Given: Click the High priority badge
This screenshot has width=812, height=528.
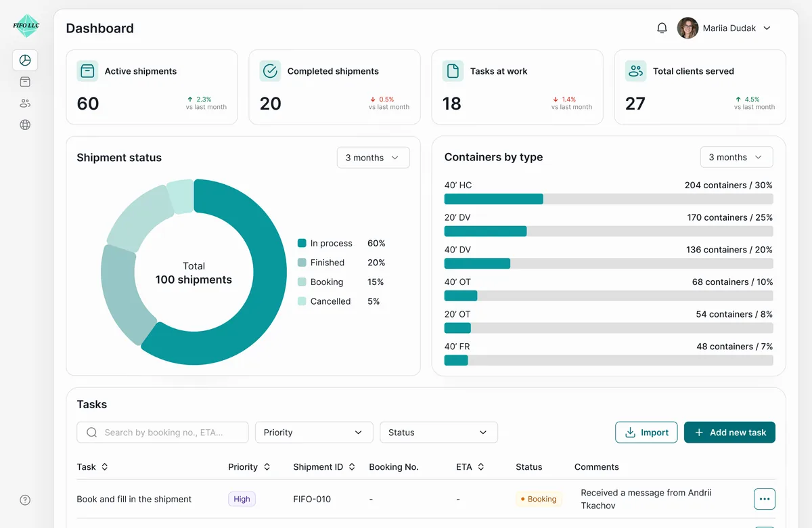Looking at the screenshot, I should click(x=242, y=499).
